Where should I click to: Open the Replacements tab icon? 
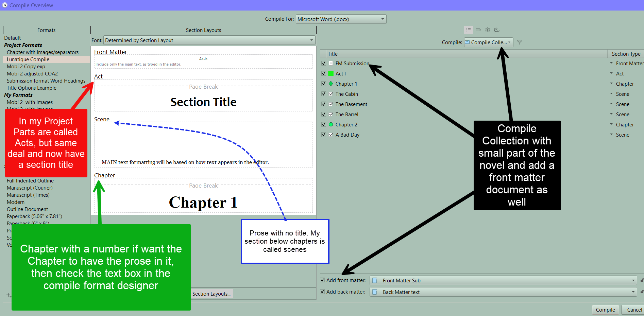click(497, 30)
